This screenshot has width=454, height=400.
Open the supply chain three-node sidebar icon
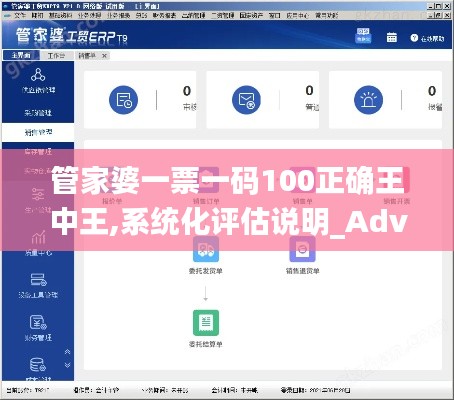click(38, 75)
